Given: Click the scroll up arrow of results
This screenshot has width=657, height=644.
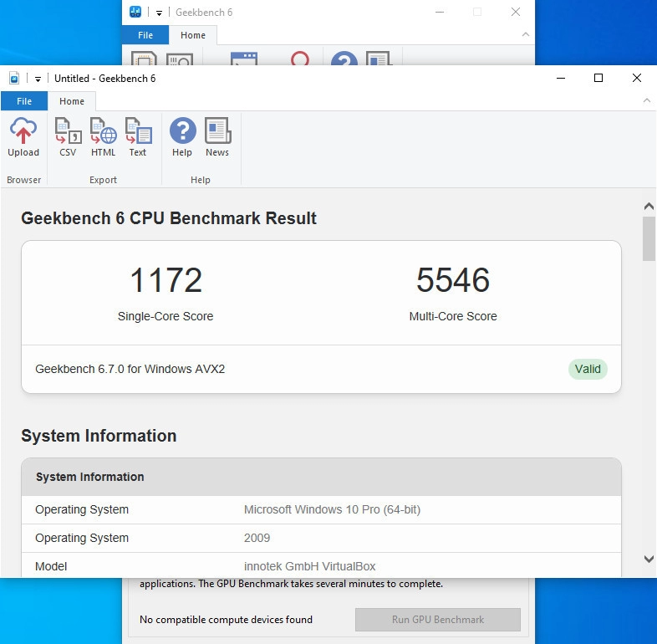Looking at the screenshot, I should [649, 207].
